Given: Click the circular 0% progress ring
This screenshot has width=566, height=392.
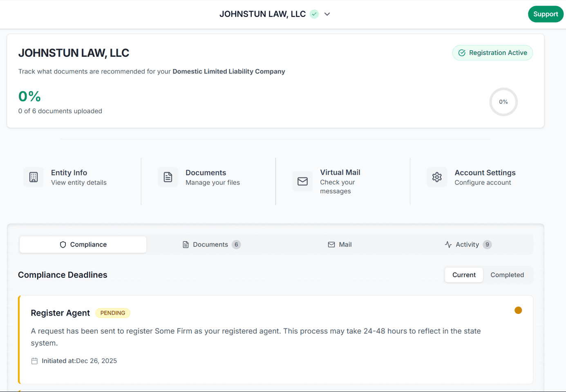Looking at the screenshot, I should [x=503, y=102].
